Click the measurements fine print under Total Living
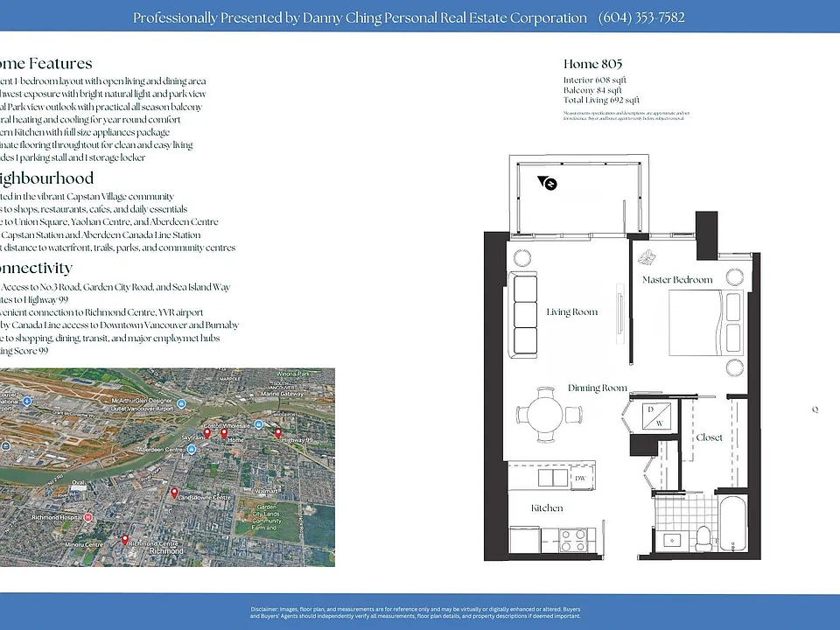Viewport: 840px width, 630px height. (x=626, y=115)
